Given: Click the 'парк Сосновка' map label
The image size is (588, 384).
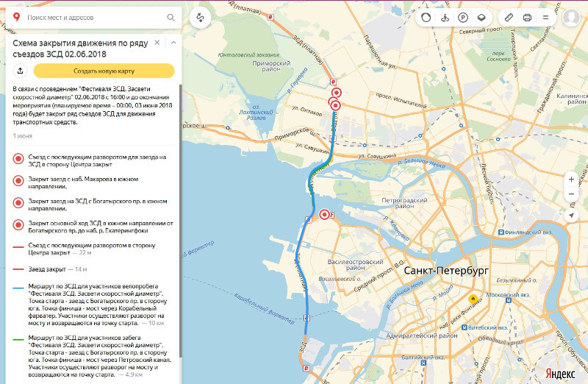Looking at the screenshot, I should (498, 56).
